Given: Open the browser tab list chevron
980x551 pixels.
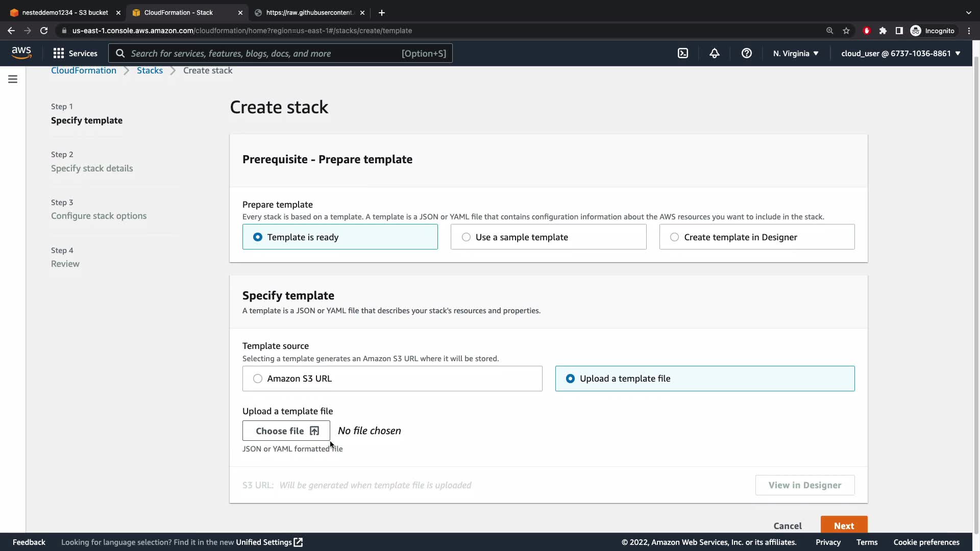Looking at the screenshot, I should pyautogui.click(x=968, y=12).
